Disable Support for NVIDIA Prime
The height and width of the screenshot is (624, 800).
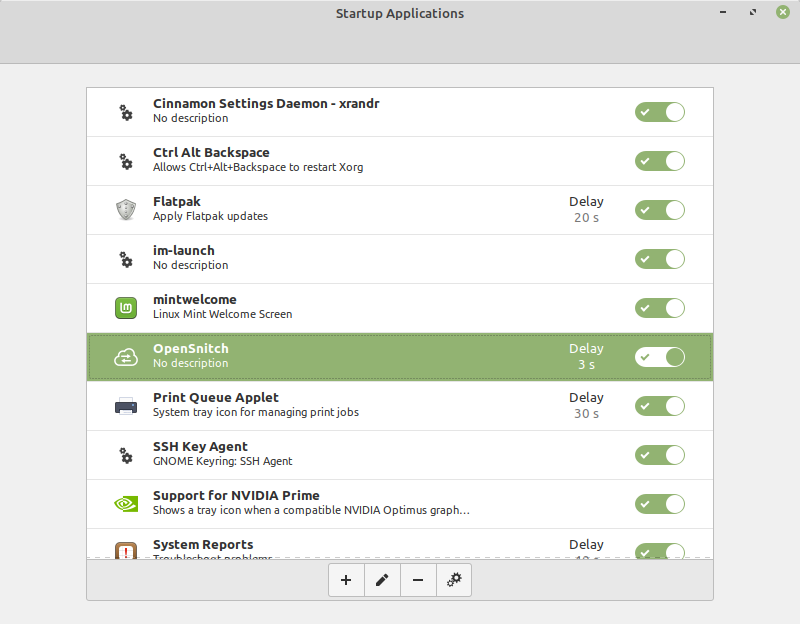tap(659, 504)
